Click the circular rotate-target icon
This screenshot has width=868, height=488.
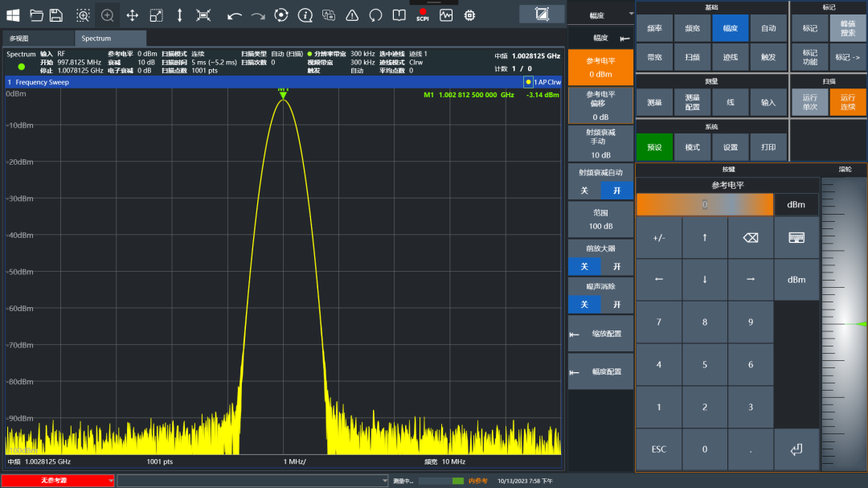point(281,15)
